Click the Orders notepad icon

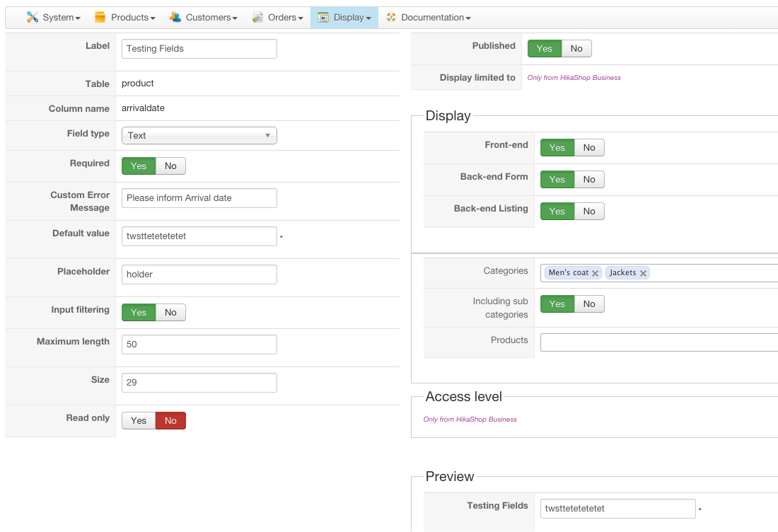[x=257, y=17]
